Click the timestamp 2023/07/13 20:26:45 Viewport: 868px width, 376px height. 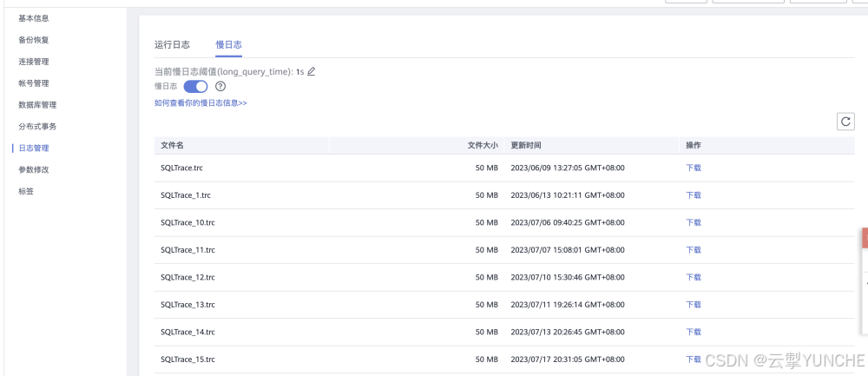568,332
